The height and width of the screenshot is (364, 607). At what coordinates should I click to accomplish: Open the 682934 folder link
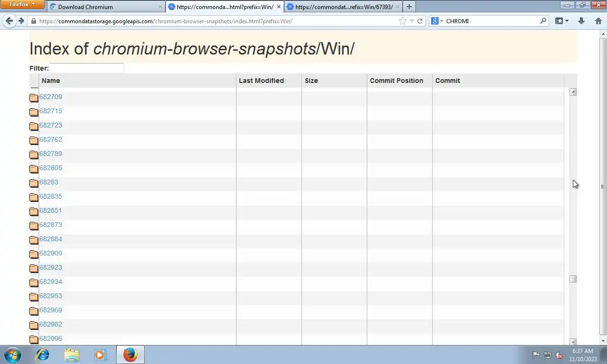51,282
